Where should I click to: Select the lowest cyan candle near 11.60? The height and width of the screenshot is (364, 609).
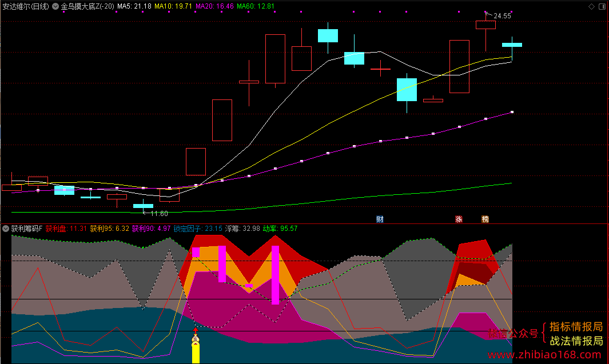[x=144, y=205]
